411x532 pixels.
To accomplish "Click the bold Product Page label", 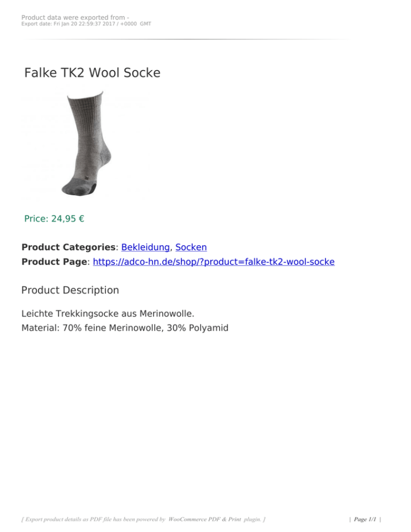I will coord(54,262).
